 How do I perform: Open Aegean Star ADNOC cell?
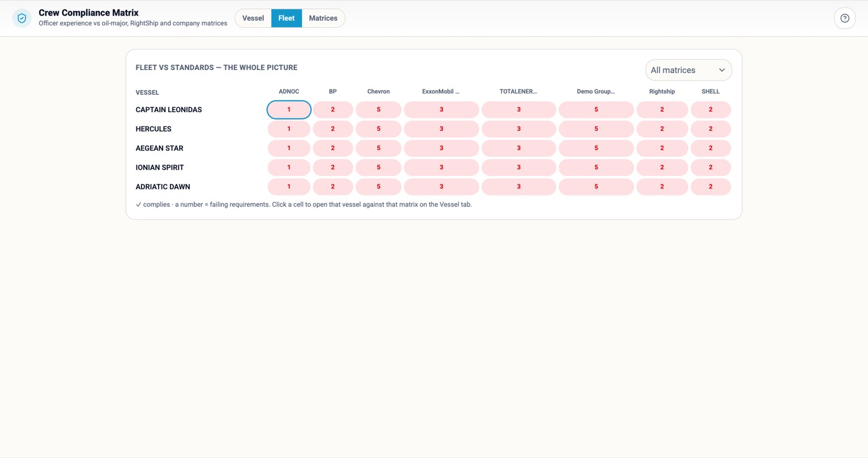289,148
